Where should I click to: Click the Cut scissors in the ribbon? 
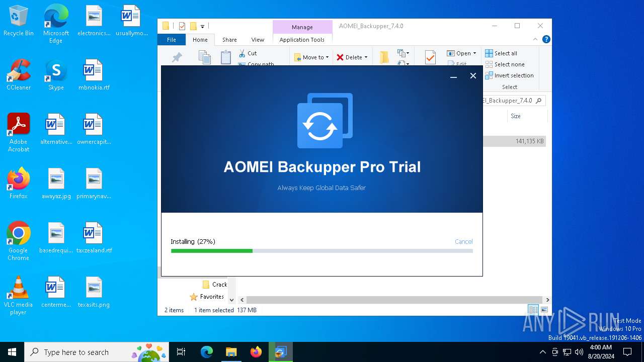point(242,53)
